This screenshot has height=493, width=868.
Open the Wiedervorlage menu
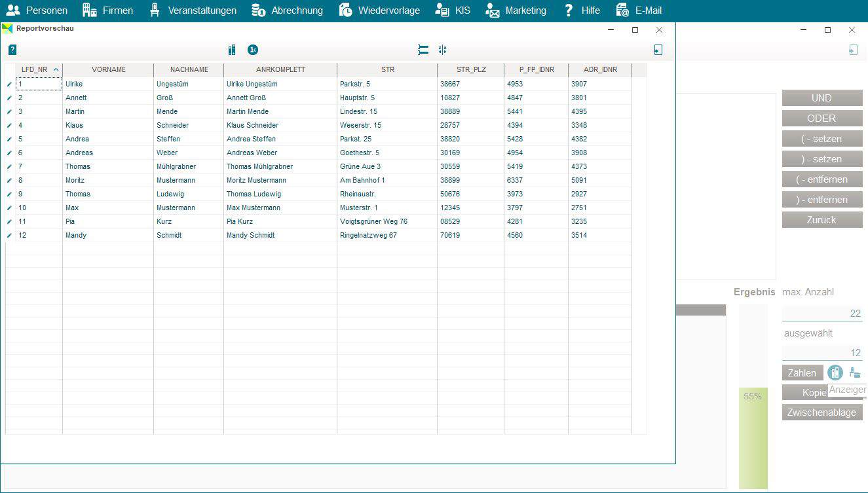[379, 10]
